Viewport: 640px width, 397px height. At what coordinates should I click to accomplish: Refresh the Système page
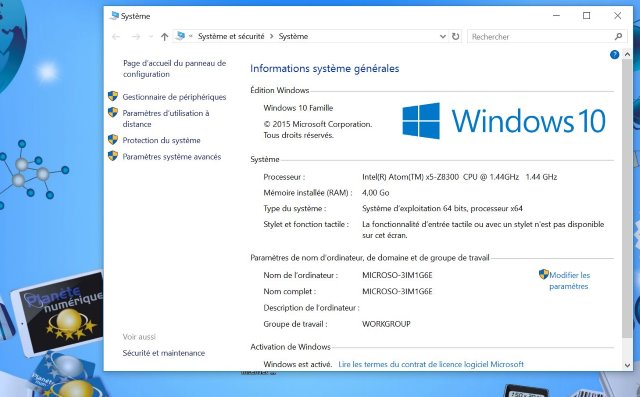click(456, 36)
